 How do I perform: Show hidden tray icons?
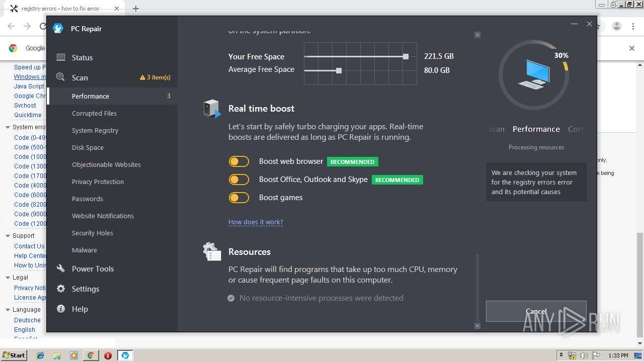(561, 355)
